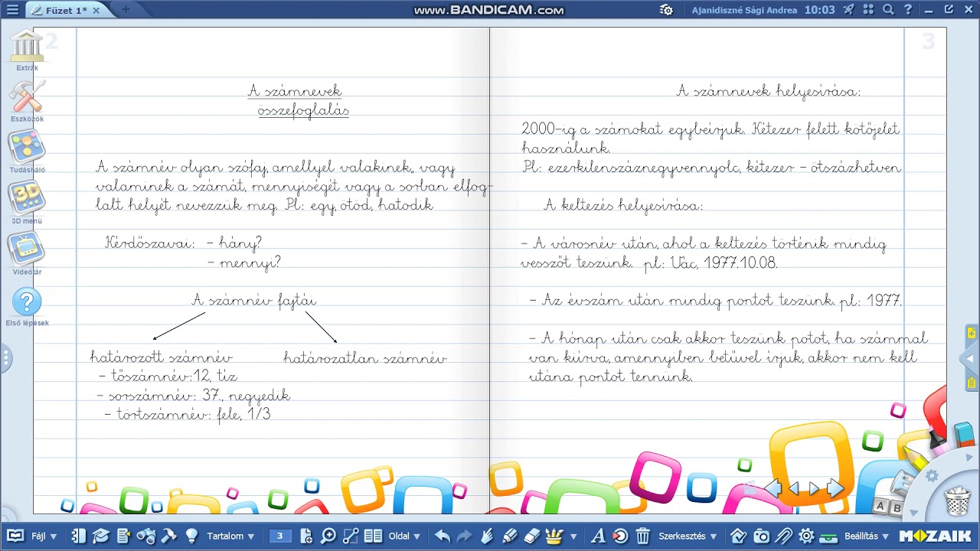Select the text A tool
This screenshot has width=980, height=551.
pyautogui.click(x=599, y=536)
